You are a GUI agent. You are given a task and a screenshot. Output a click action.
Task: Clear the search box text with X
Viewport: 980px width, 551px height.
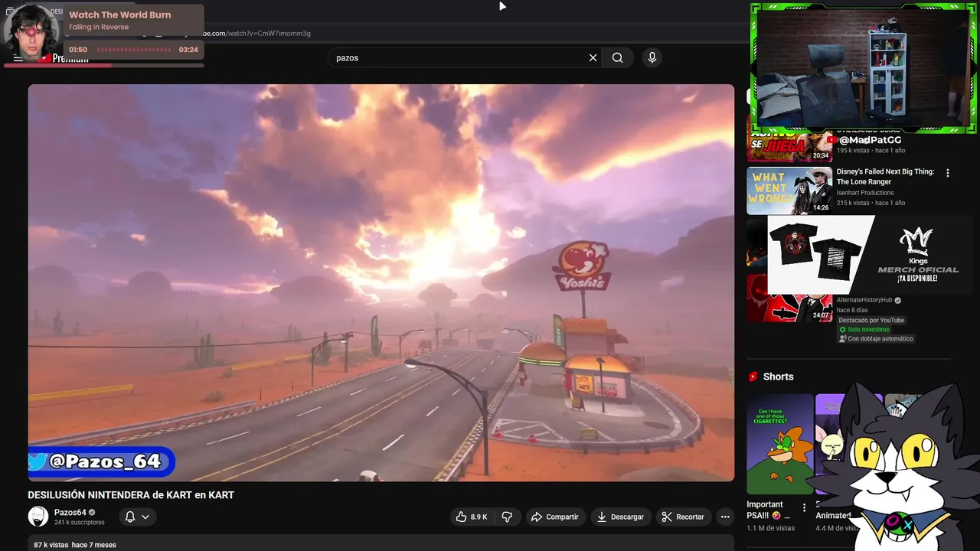(x=593, y=57)
